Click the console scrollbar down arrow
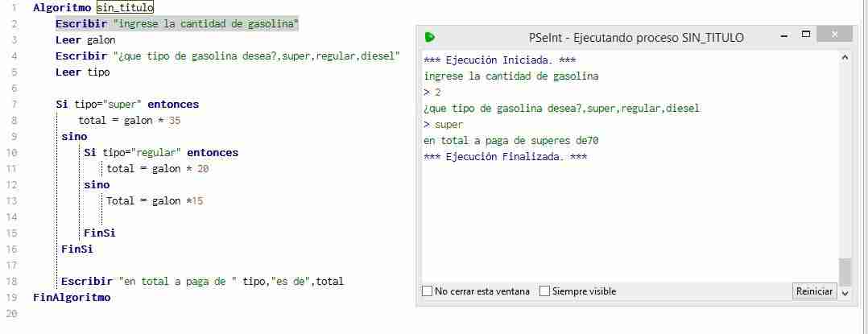The image size is (868, 334). coord(845,293)
